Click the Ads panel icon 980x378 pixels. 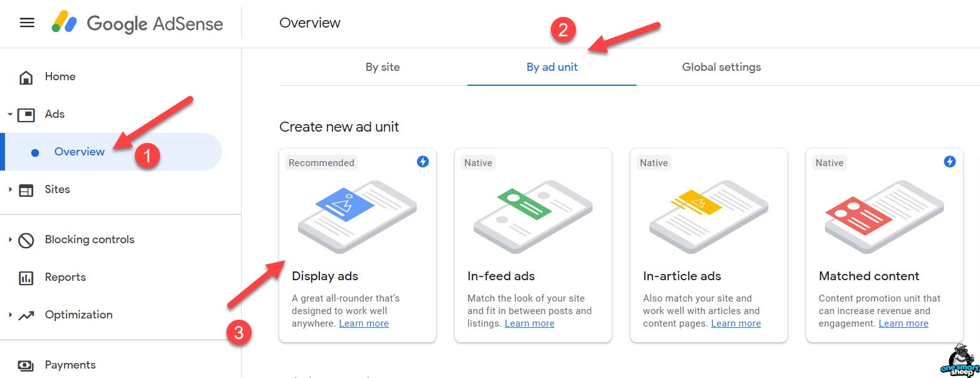[26, 115]
